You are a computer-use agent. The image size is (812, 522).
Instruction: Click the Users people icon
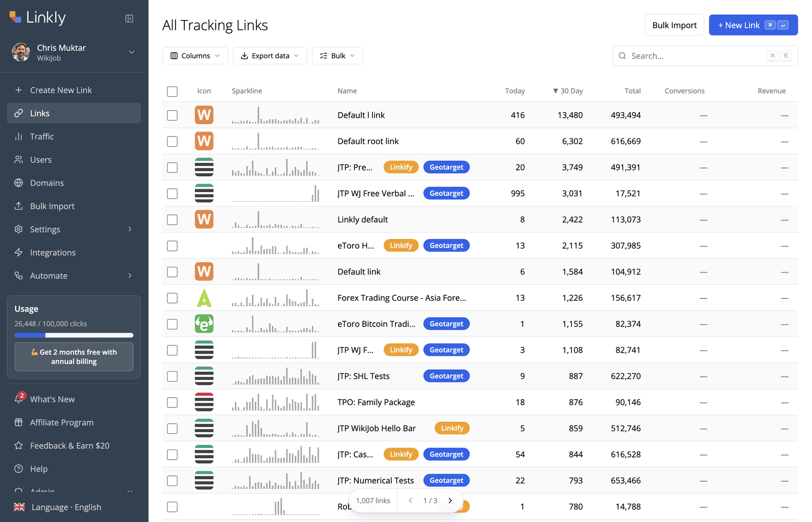click(x=19, y=160)
